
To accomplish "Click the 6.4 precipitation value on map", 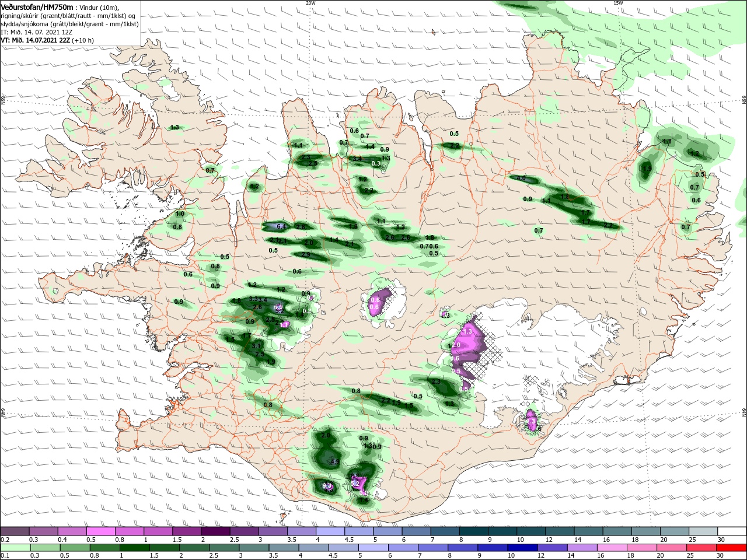I will pos(281,226).
